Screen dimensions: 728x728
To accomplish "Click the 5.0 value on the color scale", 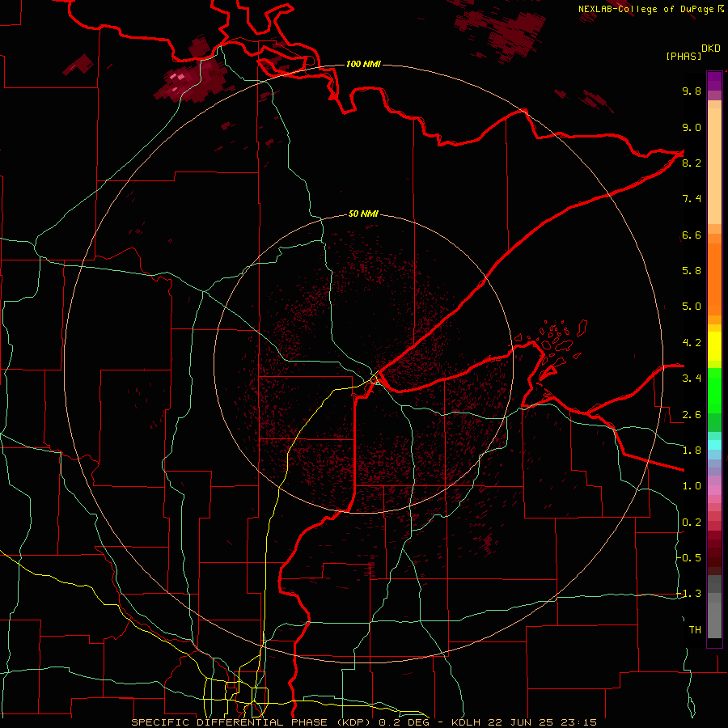I will point(692,307).
